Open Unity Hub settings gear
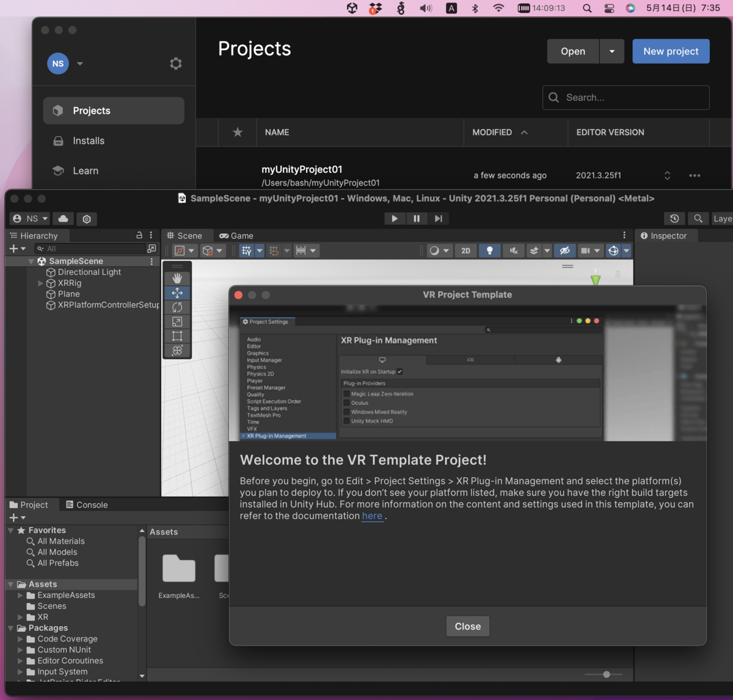 176,64
